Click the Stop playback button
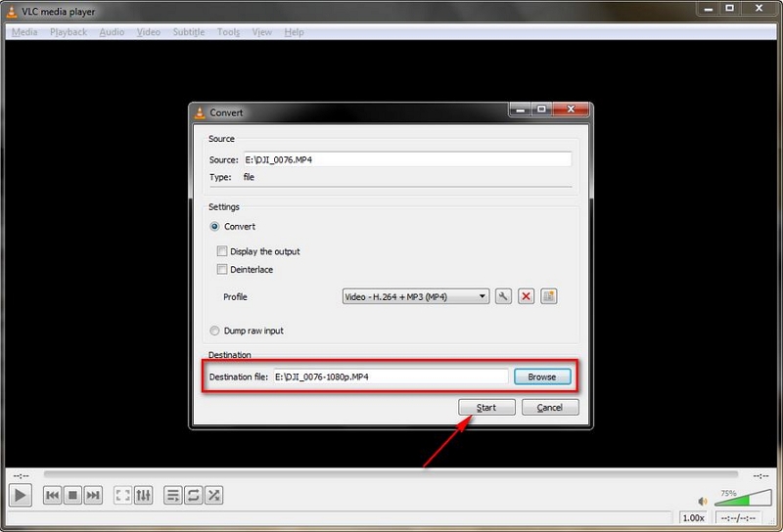This screenshot has height=532, width=783. (72, 496)
